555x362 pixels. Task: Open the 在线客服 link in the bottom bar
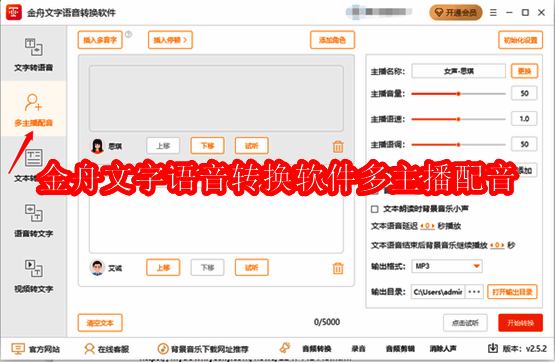coord(107,349)
